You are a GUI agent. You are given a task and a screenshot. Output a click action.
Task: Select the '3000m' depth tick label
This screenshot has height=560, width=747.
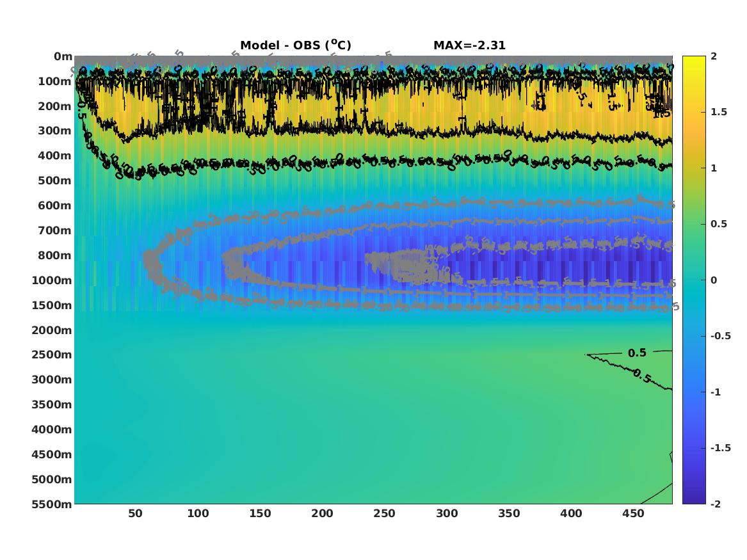click(52, 380)
